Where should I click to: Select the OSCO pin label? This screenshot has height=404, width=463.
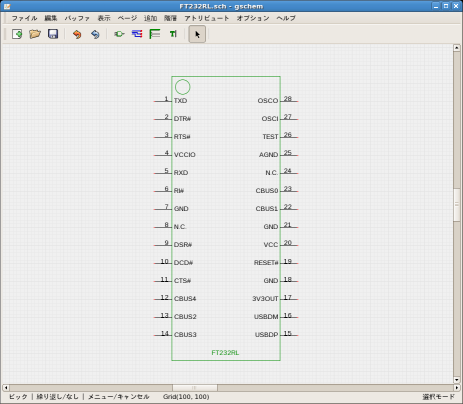coord(268,101)
